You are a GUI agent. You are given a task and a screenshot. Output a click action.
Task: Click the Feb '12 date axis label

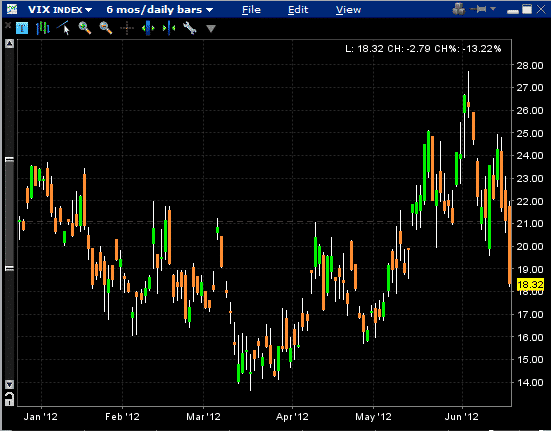pyautogui.click(x=122, y=417)
